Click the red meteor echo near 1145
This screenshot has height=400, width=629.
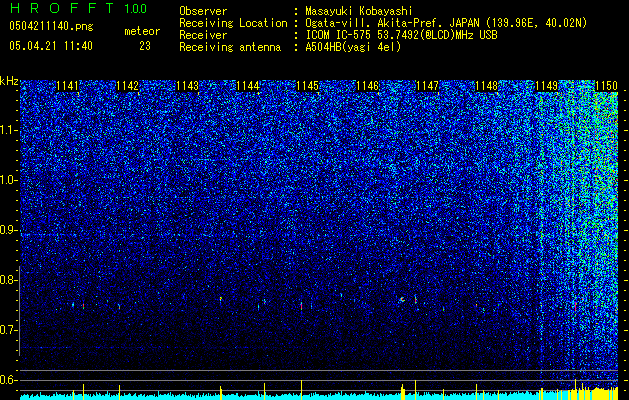[x=301, y=306]
